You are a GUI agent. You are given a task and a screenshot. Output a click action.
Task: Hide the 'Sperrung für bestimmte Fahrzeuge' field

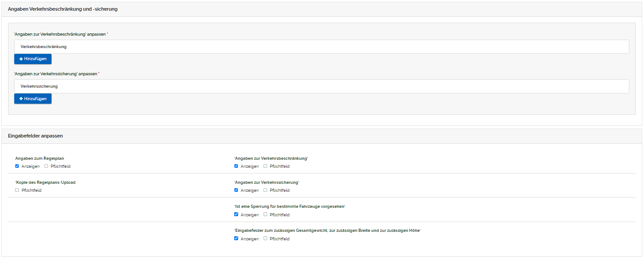[236, 214]
